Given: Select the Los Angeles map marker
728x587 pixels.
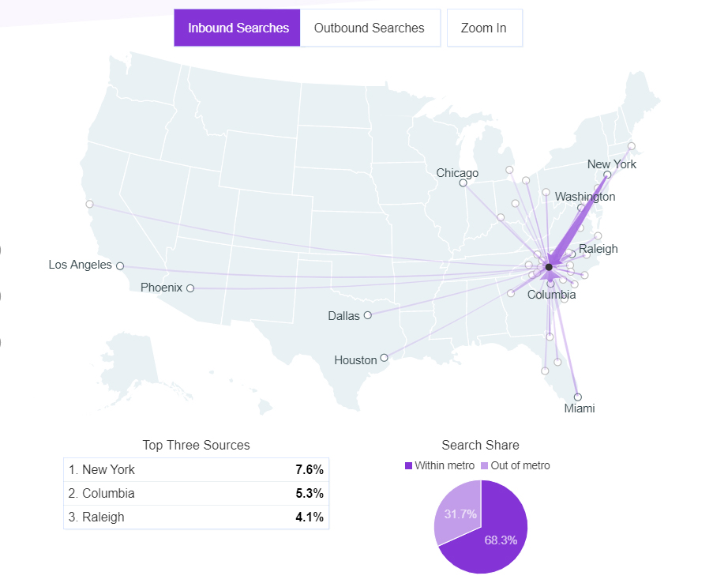Looking at the screenshot, I should [120, 266].
